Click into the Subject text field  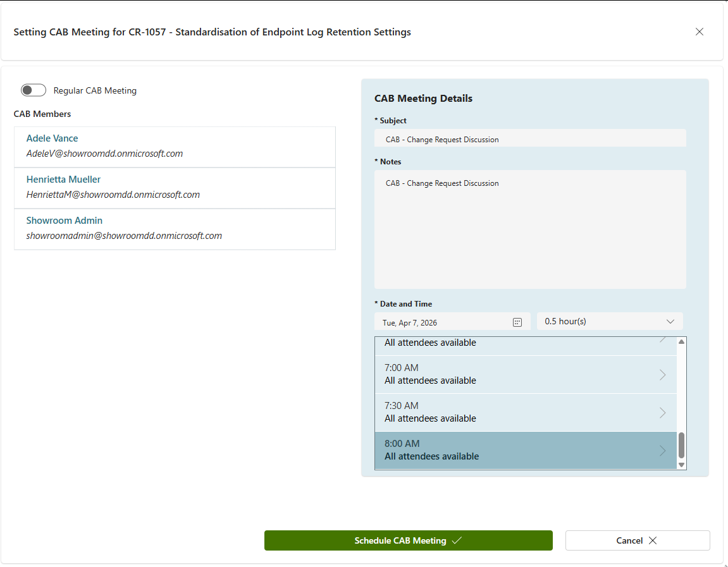pyautogui.click(x=530, y=139)
